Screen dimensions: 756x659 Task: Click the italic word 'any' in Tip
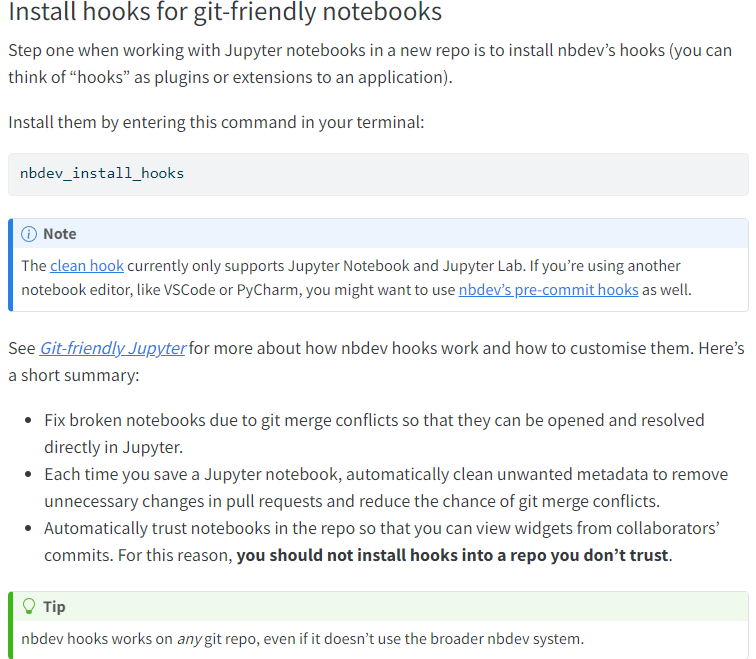[189, 639]
